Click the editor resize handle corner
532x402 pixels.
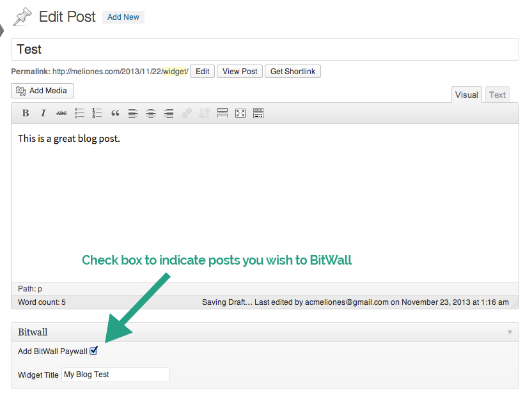point(515,305)
